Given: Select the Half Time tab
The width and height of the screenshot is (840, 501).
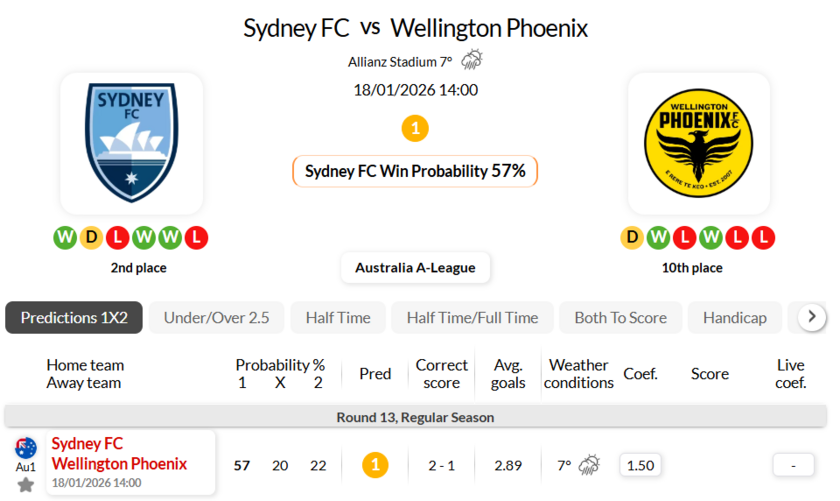Looking at the screenshot, I should click(338, 318).
